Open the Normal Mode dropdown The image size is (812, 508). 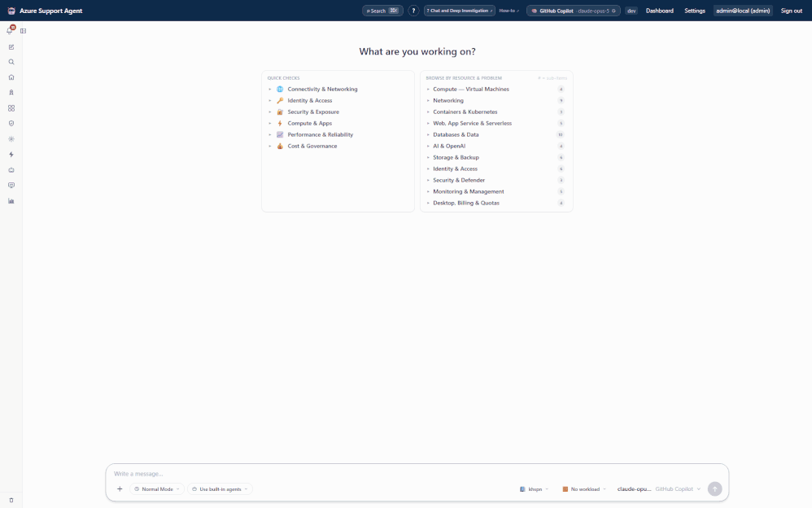[x=157, y=488]
